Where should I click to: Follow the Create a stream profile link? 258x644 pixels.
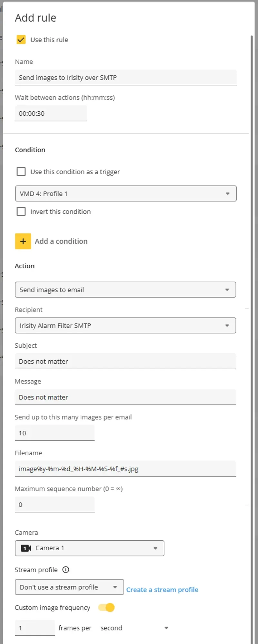[162, 590]
